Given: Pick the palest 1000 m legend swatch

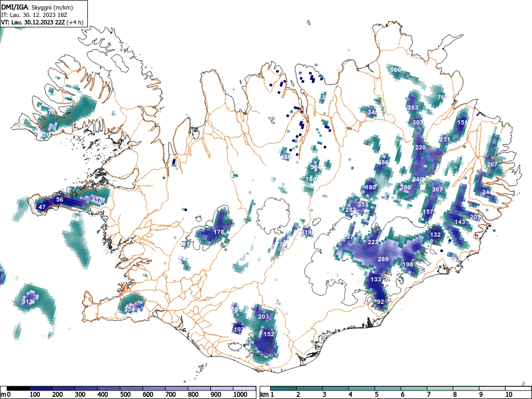Looking at the screenshot, I should 244,388.
